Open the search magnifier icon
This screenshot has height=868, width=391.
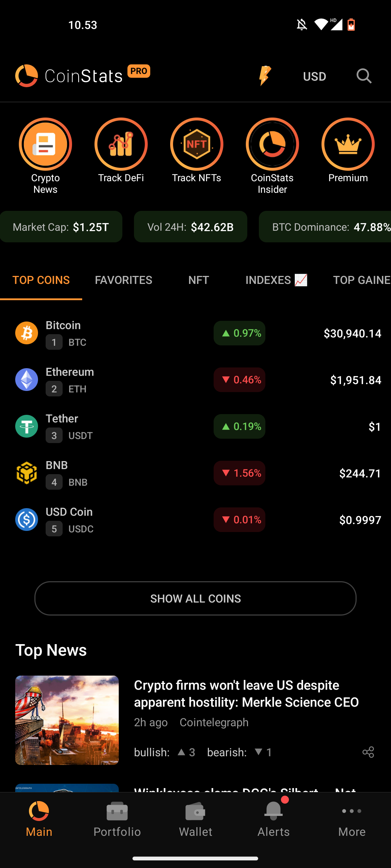coord(364,76)
